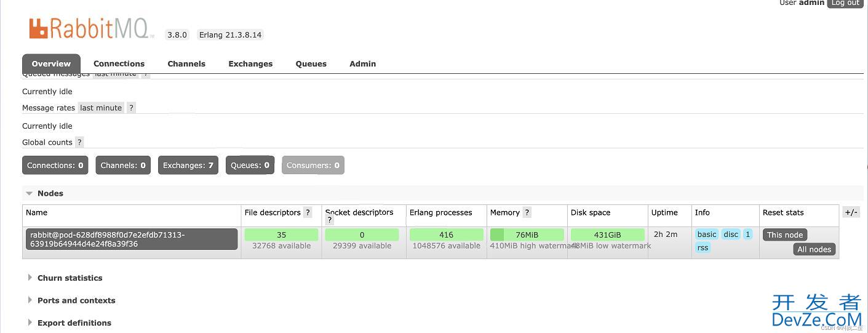
Task: Click the File descriptors 35 usage bar
Action: pyautogui.click(x=281, y=235)
